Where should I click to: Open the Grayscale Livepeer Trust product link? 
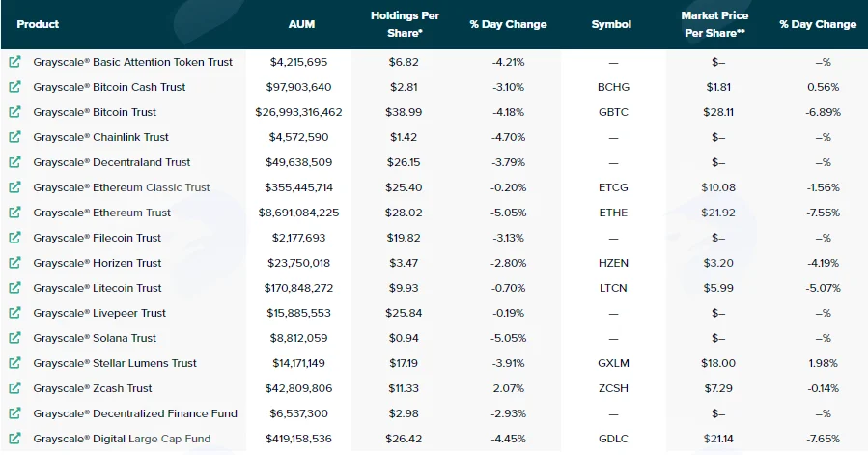coord(99,313)
